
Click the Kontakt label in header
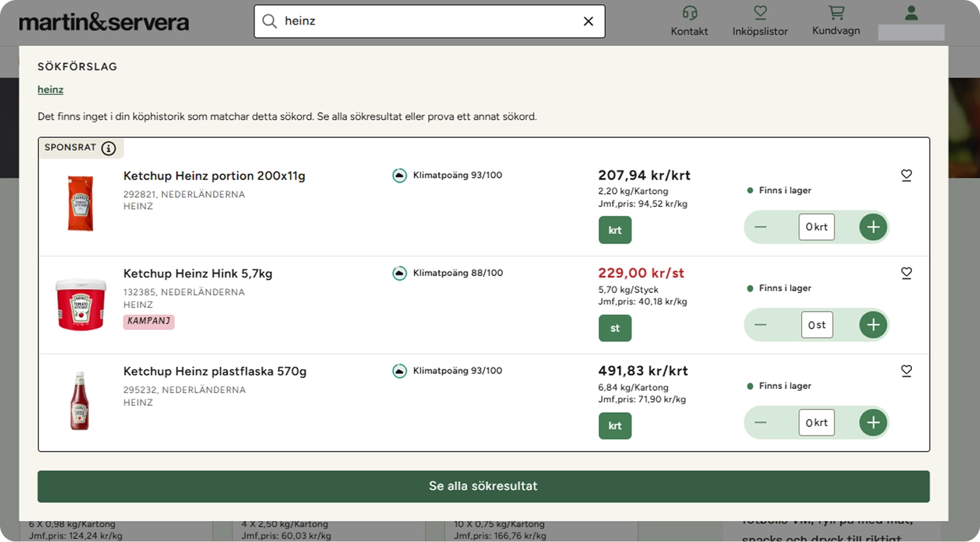(x=689, y=31)
